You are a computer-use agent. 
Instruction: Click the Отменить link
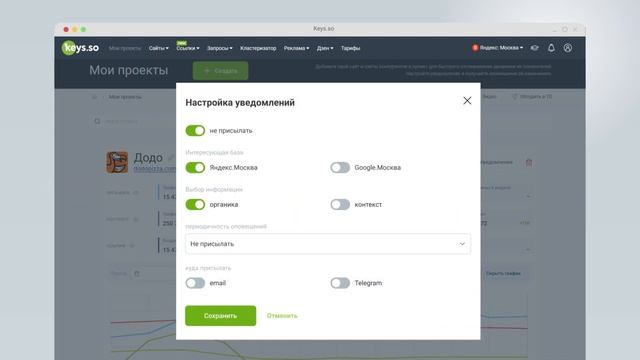point(282,316)
